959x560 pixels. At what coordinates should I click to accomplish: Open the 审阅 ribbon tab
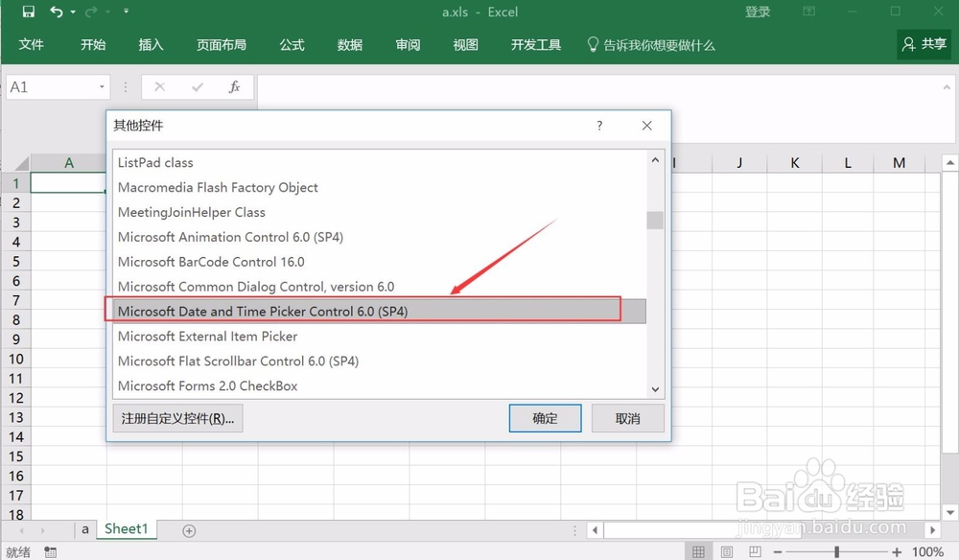point(408,45)
